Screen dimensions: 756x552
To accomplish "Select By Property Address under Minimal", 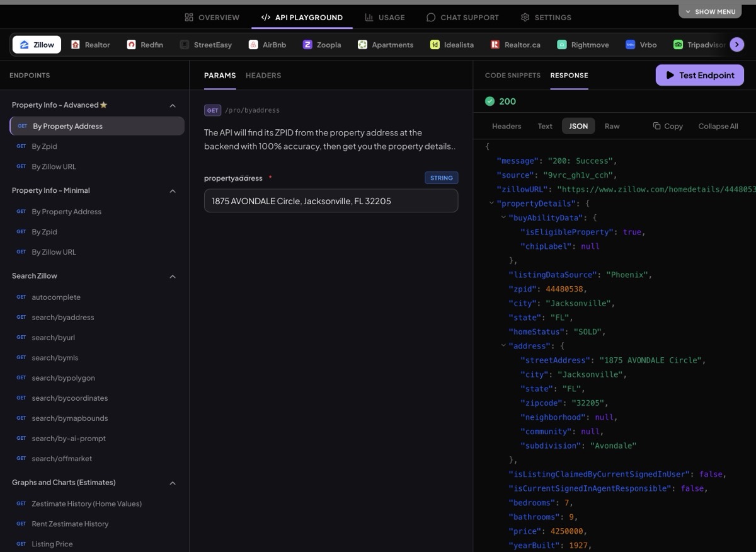I will (97, 212).
